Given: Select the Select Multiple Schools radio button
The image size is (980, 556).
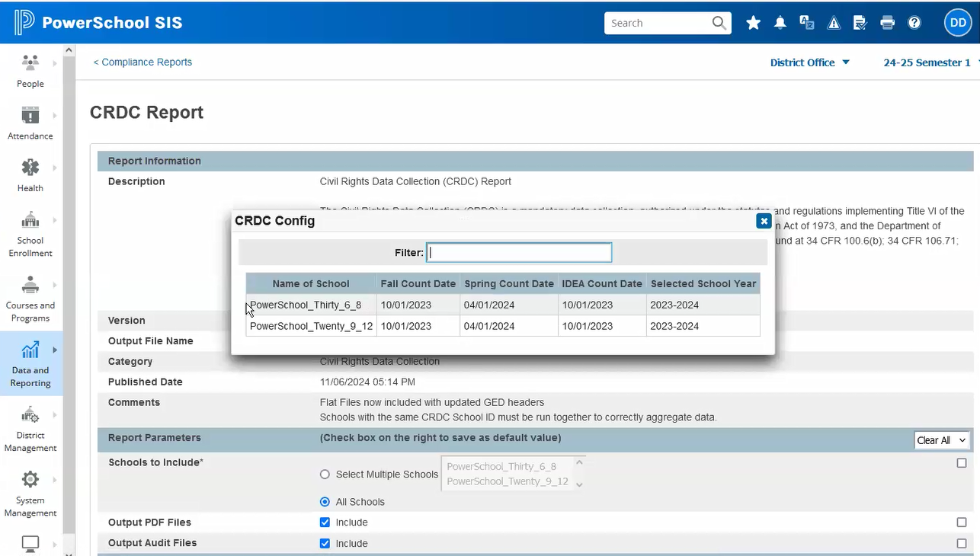Looking at the screenshot, I should click(x=325, y=474).
